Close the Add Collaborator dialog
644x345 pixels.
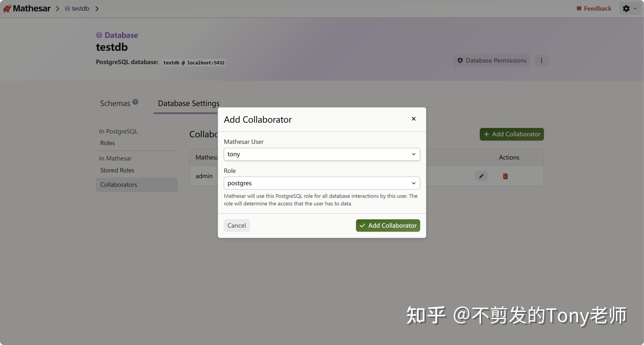(413, 119)
